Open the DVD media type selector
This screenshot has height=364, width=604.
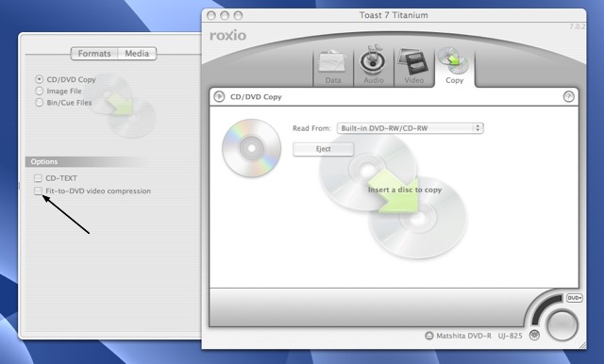(x=575, y=298)
